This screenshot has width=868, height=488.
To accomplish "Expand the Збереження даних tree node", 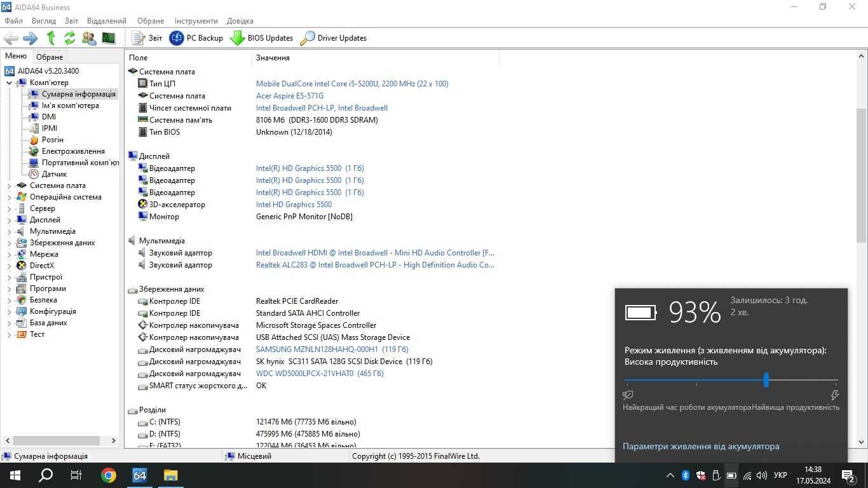I will point(9,243).
